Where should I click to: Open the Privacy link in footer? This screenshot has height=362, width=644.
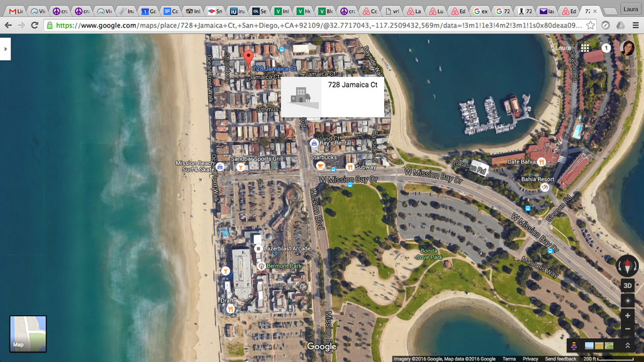[x=530, y=359]
